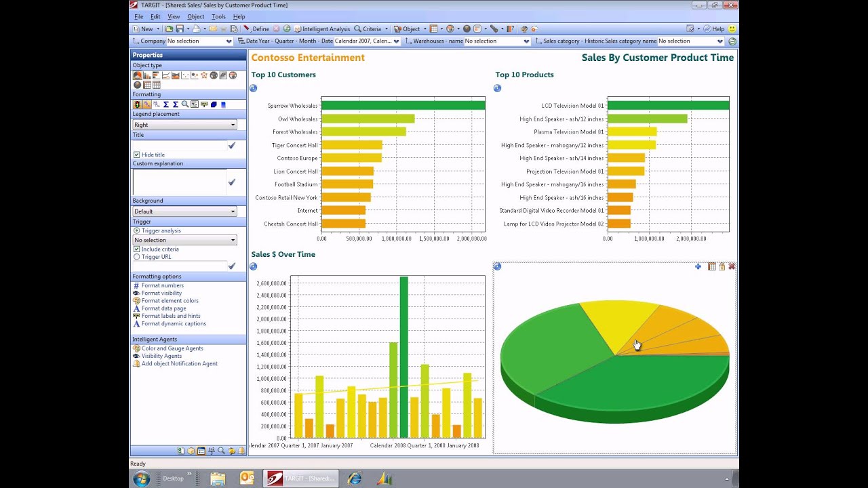The height and width of the screenshot is (488, 868).
Task: Select the Trigger analysis radio button
Action: pyautogui.click(x=137, y=230)
